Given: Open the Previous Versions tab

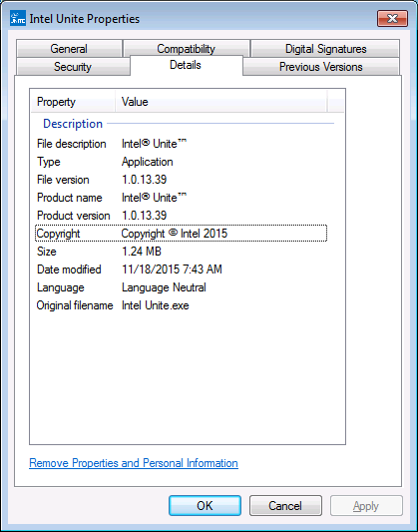Looking at the screenshot, I should 320,67.
